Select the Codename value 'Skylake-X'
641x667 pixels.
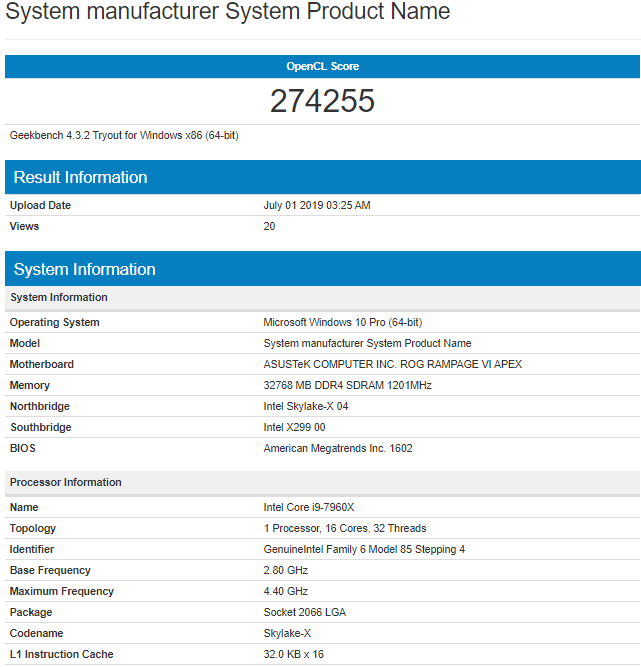287,633
